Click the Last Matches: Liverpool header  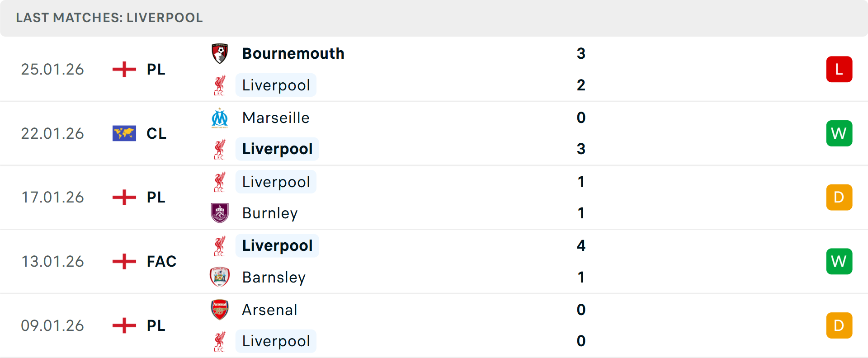(x=109, y=18)
